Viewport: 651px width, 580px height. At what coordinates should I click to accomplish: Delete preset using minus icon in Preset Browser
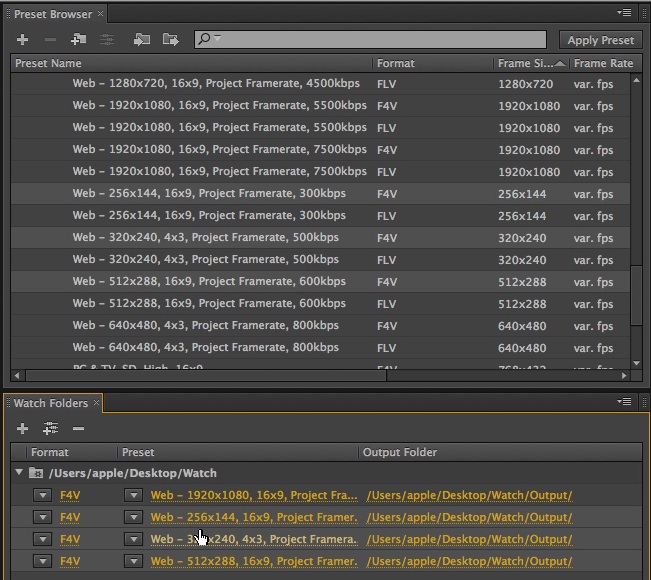point(50,40)
